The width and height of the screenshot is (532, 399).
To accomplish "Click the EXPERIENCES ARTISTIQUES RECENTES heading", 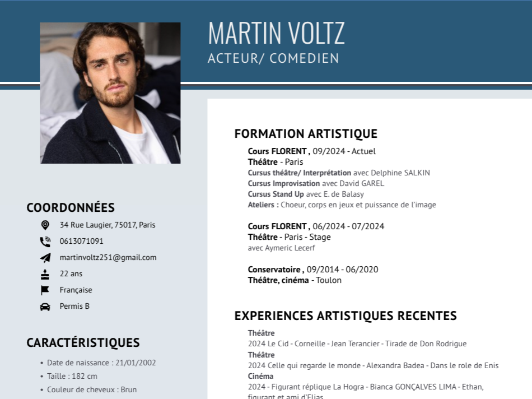I will tap(346, 316).
